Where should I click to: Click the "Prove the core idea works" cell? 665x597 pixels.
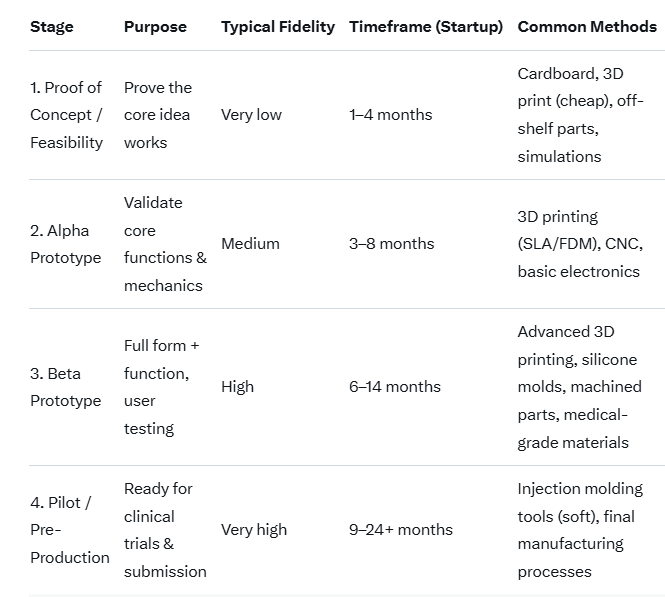[158, 115]
